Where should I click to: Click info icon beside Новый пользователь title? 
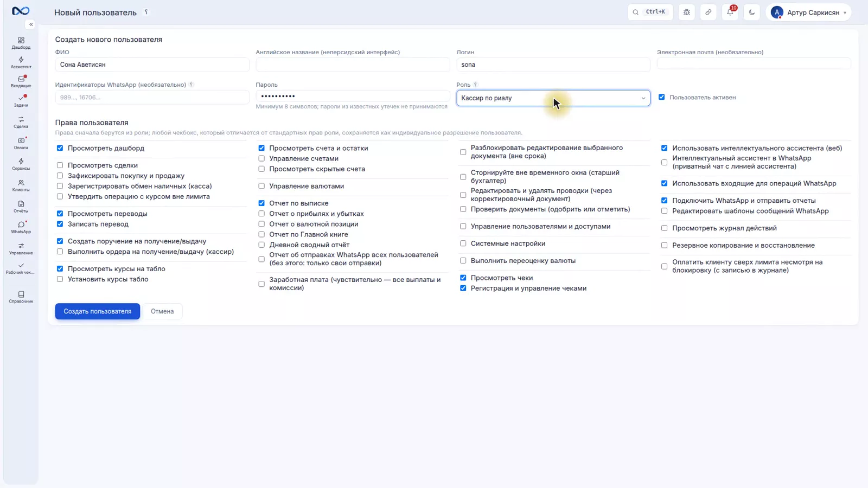click(146, 12)
